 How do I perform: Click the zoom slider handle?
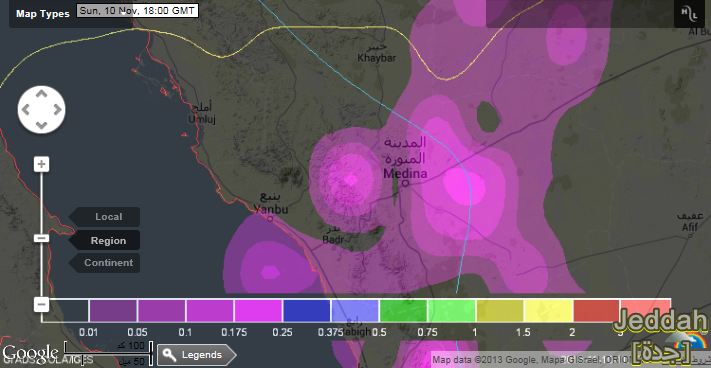click(41, 238)
